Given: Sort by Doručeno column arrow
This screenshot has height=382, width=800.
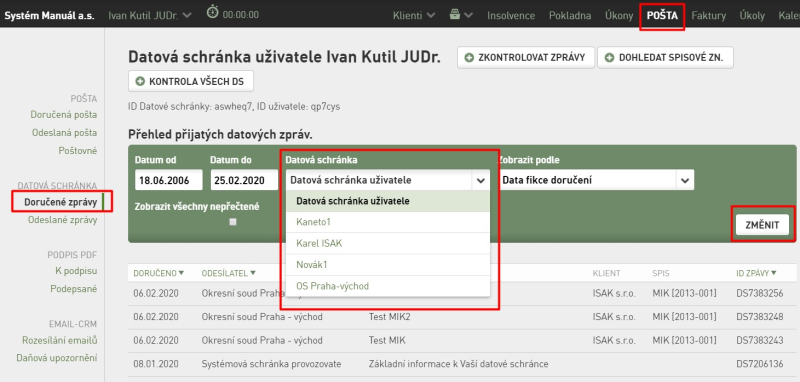Looking at the screenshot, I should [181, 273].
